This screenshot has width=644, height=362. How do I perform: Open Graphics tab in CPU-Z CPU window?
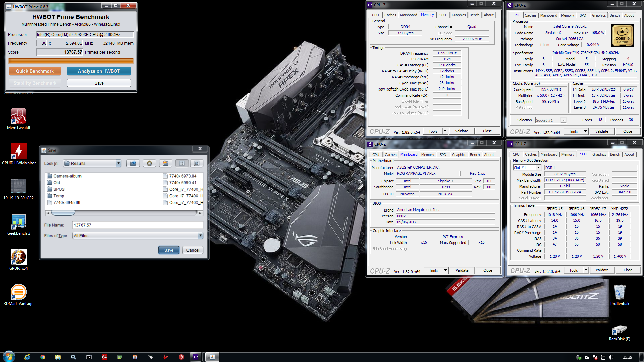[x=599, y=15]
